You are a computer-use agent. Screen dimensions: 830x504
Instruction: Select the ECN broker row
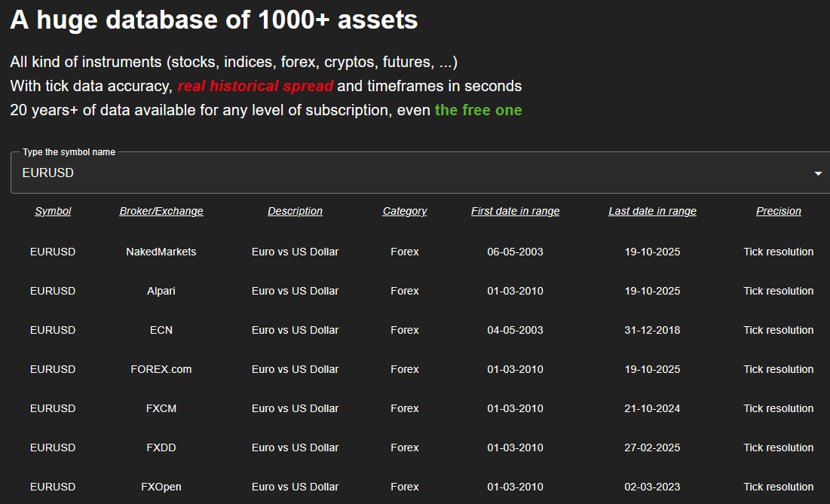161,330
